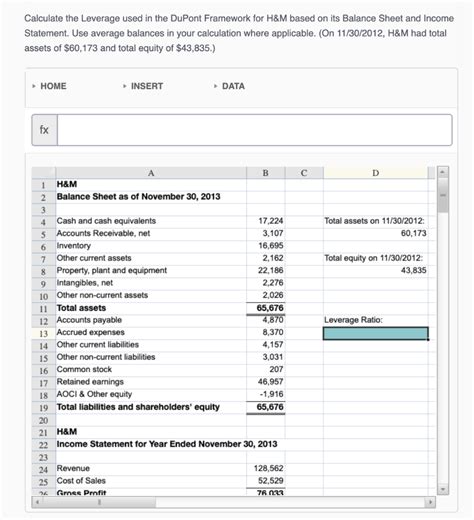
Task: Expand the DATA menu triangle
Action: [215, 86]
